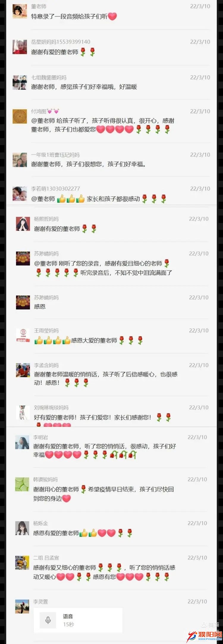The width and height of the screenshot is (223, 644).
Task: Click the microphone icon in voice message
Action: [x=48, y=620]
